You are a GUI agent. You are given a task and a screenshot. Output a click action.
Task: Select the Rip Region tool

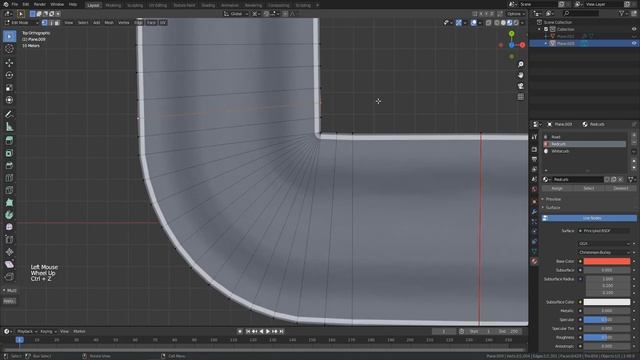pos(9,277)
